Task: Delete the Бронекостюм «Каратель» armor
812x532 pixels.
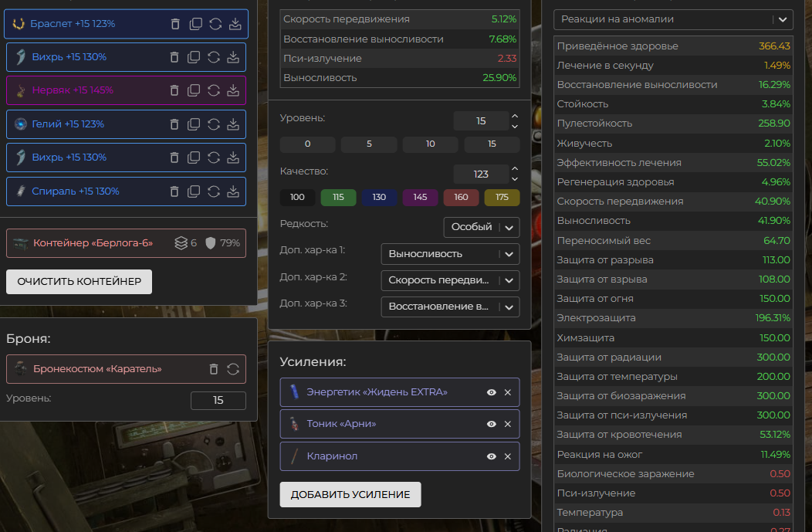Action: coord(214,369)
